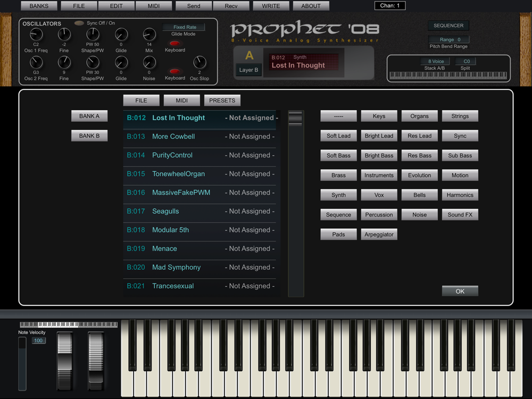Select BANK A
The height and width of the screenshot is (399, 532).
click(x=89, y=116)
